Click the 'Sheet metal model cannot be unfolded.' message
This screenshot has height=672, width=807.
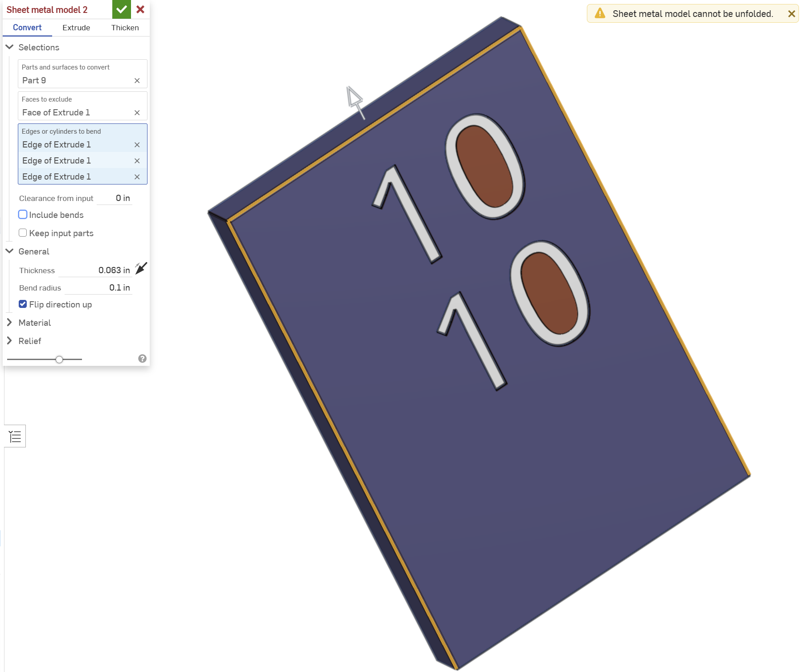coord(693,14)
